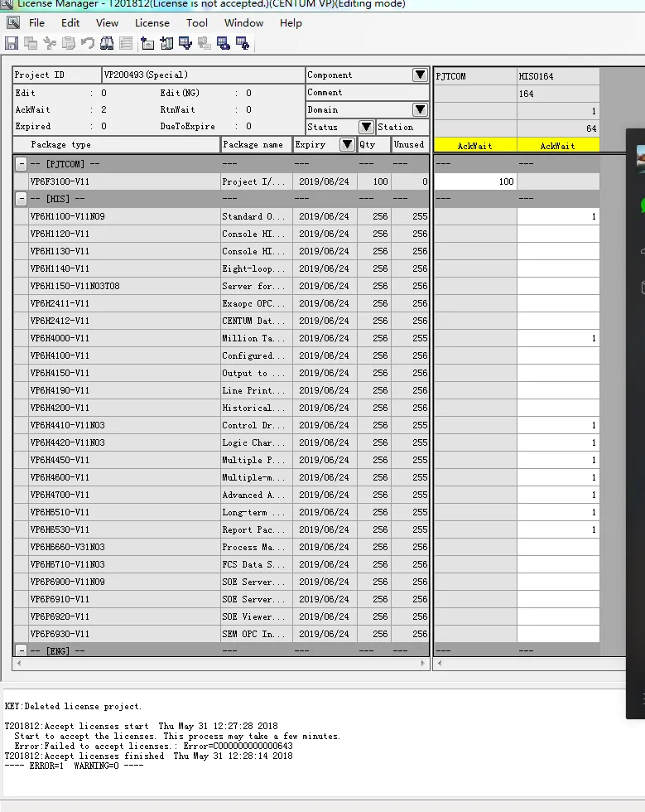Collapse the [HIS] package group
Screen dimensions: 645x812
pyautogui.click(x=21, y=199)
